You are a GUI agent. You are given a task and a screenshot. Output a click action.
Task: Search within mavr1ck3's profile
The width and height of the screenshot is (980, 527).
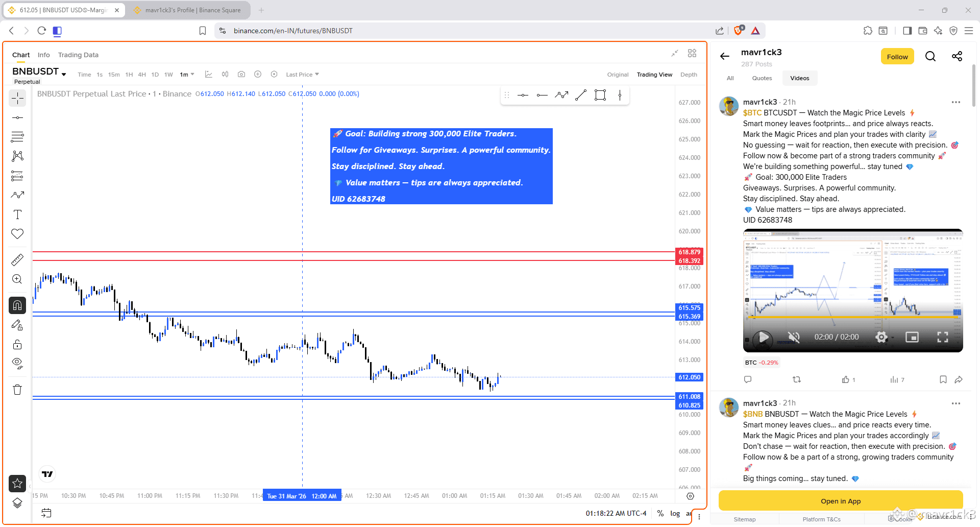(x=930, y=56)
